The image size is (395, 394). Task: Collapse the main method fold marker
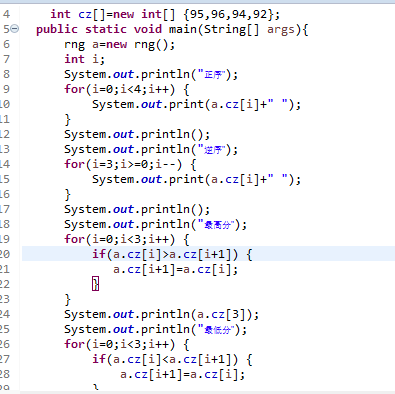[x=15, y=29]
